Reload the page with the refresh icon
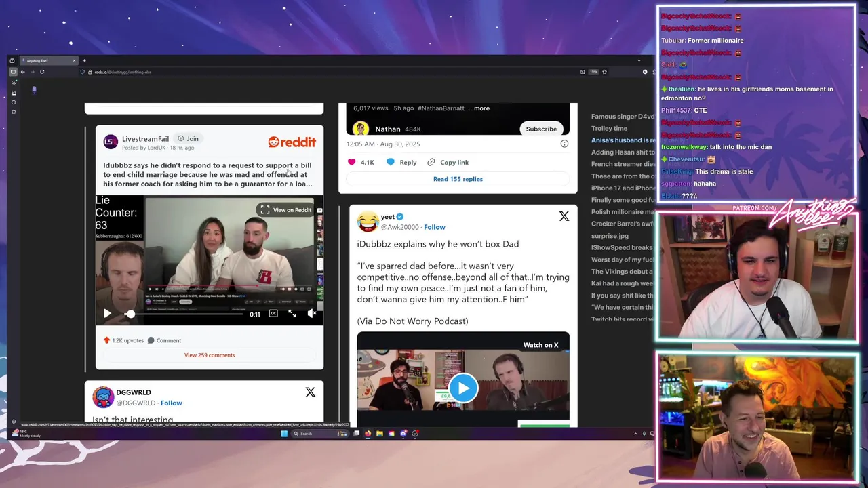The image size is (868, 488). tap(42, 72)
